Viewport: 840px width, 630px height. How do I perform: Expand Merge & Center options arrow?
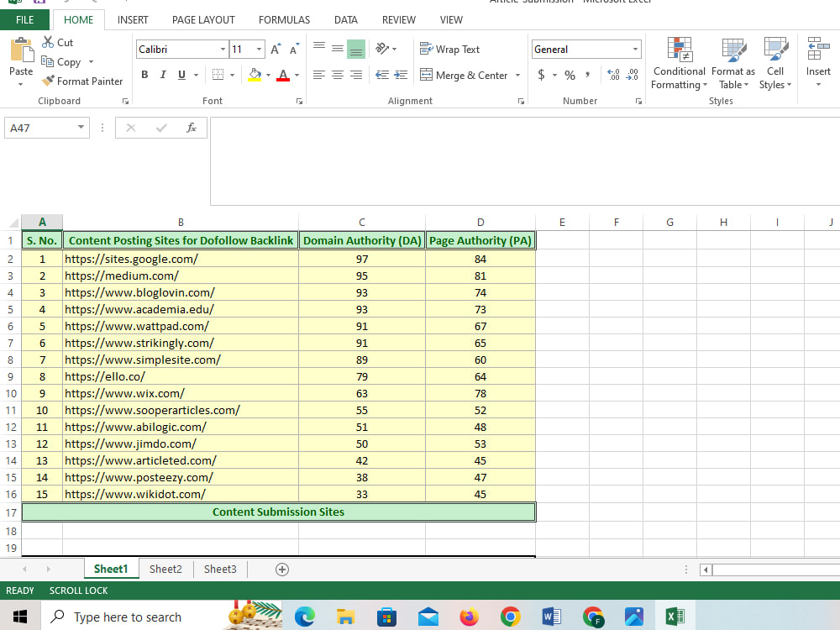click(x=517, y=75)
